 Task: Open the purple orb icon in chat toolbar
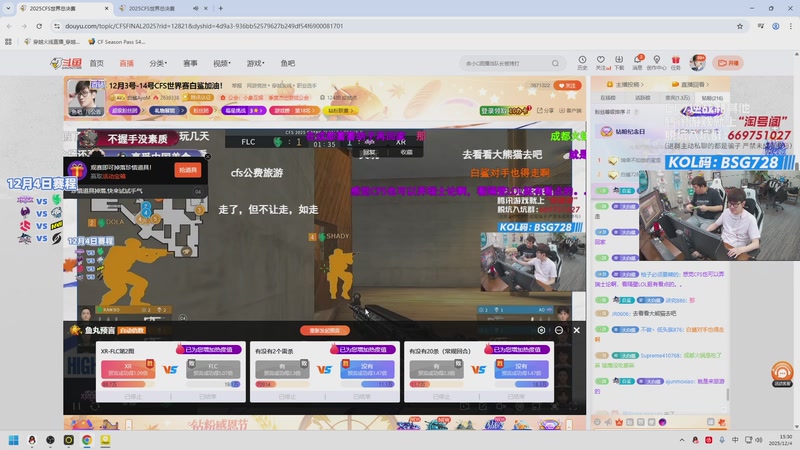[x=662, y=422]
